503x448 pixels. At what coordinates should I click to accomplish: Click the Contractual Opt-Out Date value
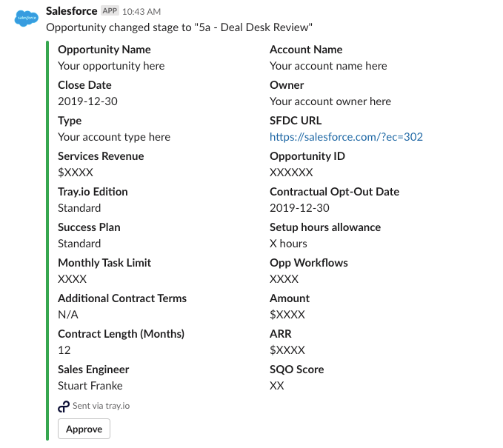pos(299,208)
